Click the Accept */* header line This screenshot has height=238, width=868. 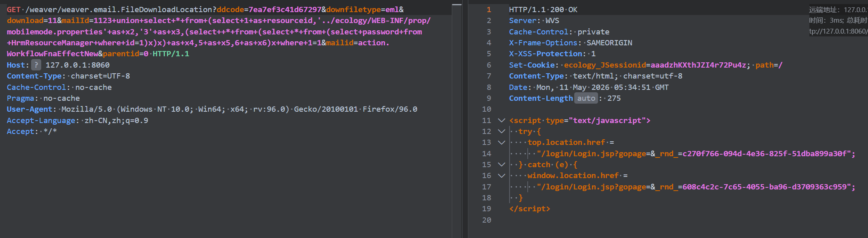point(32,131)
